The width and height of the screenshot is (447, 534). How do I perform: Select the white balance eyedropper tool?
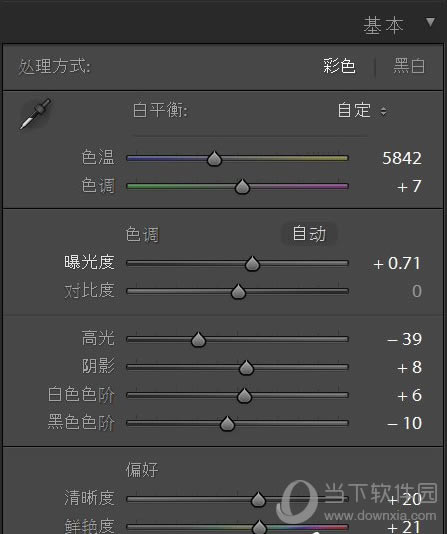click(x=35, y=114)
